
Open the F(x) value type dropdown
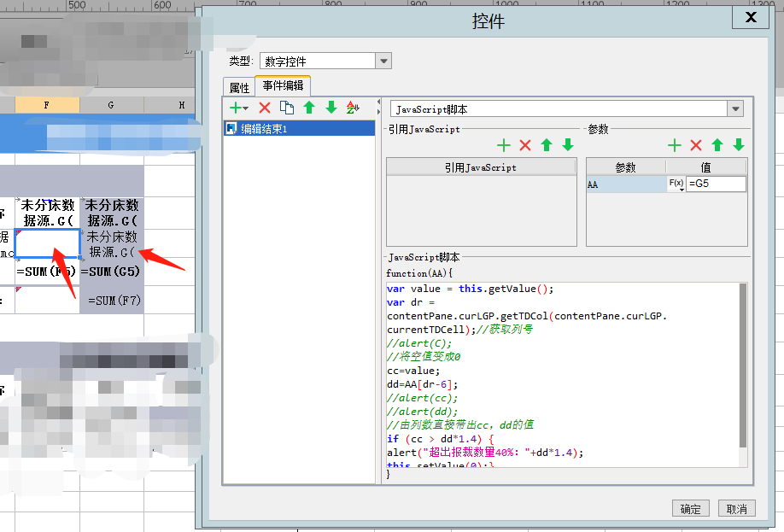(676, 184)
